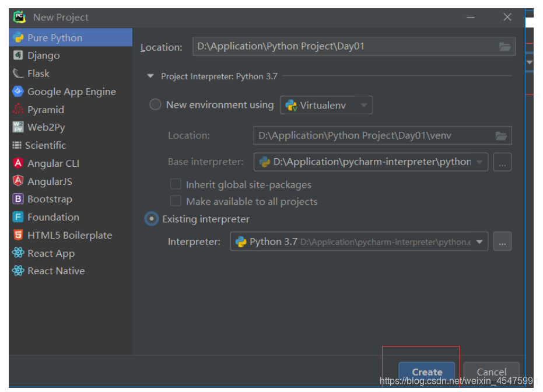The image size is (543, 392).
Task: Click the Web2Py project icon
Action: coord(18,127)
